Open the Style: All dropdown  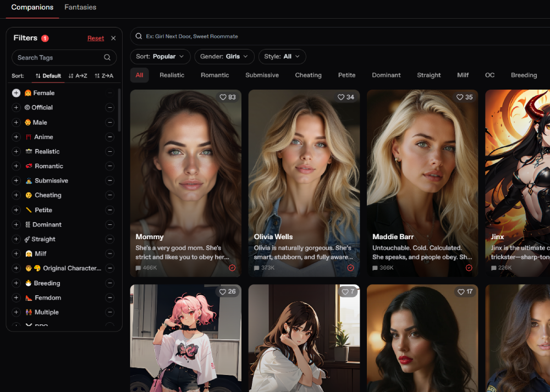282,57
